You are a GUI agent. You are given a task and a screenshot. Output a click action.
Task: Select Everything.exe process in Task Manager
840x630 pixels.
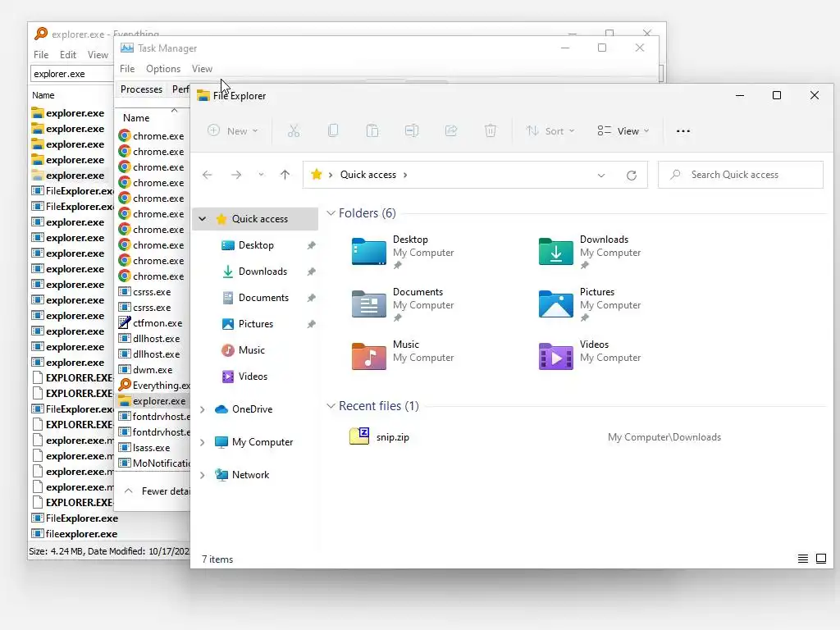pos(153,386)
